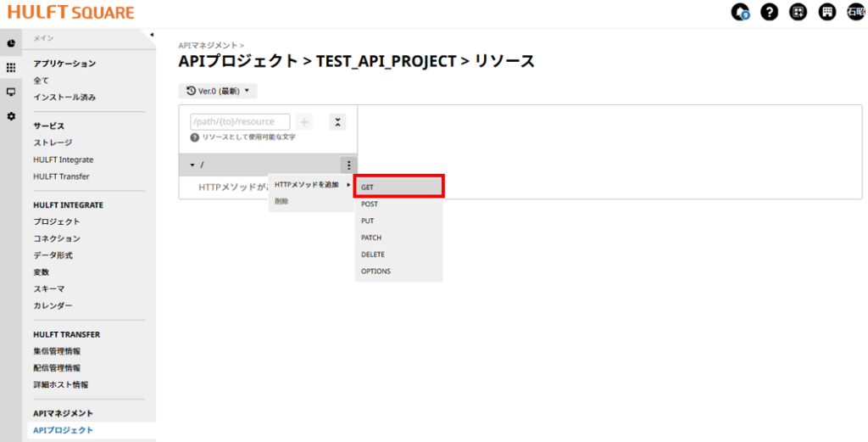Screen dimensions: 868x442
Task: Open スキーマ in the sidebar
Action: [48, 288]
